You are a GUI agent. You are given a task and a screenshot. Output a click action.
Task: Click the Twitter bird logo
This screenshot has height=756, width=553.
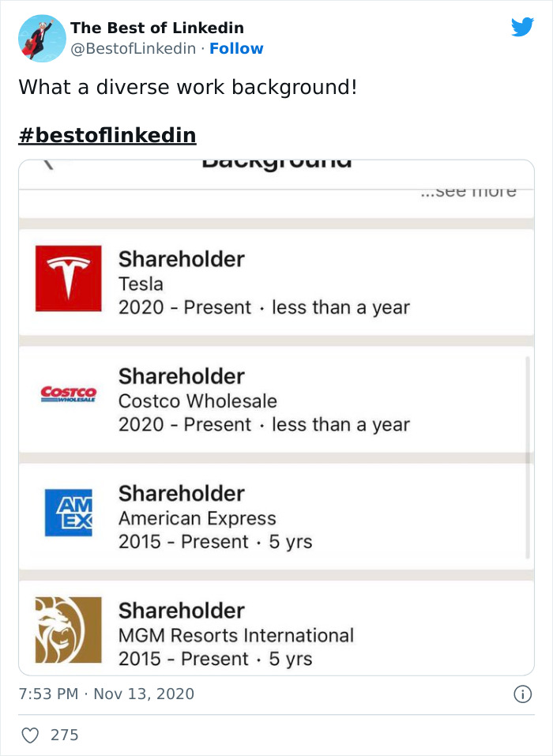523,27
